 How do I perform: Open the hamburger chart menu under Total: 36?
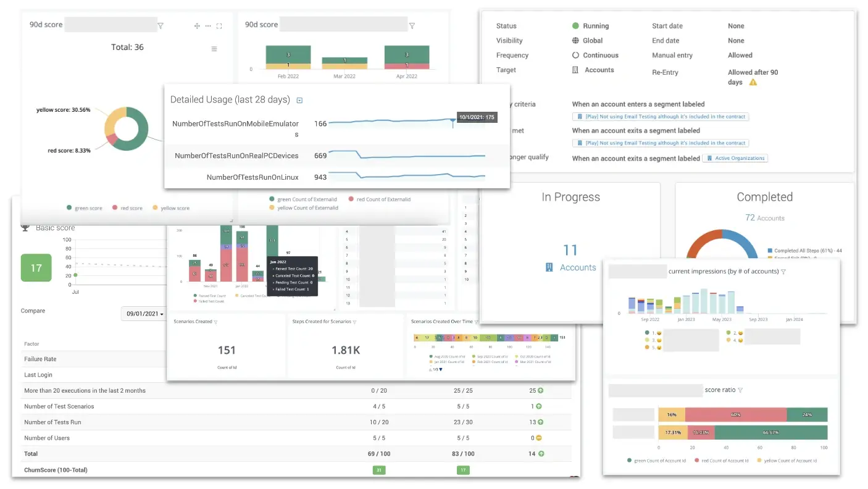coord(214,49)
